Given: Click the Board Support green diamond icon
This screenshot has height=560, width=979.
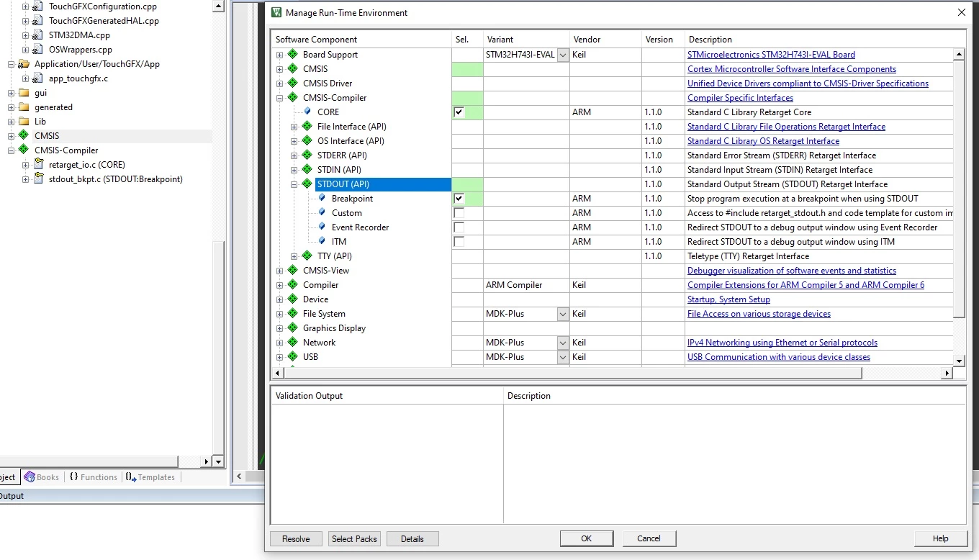Looking at the screenshot, I should pos(292,54).
